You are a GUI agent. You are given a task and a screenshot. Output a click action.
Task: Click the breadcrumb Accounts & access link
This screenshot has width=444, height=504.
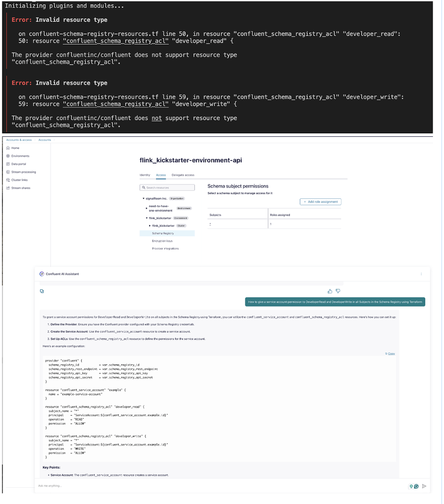point(19,140)
